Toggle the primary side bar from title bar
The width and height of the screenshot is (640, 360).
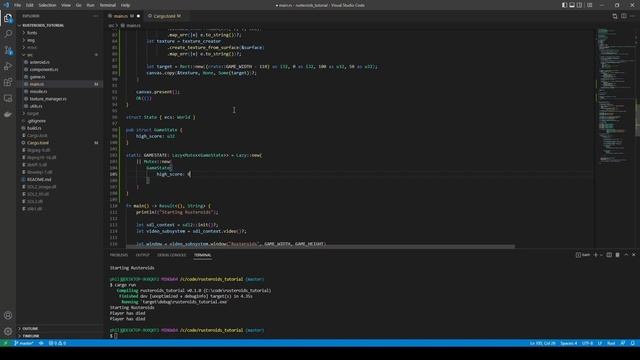564,5
